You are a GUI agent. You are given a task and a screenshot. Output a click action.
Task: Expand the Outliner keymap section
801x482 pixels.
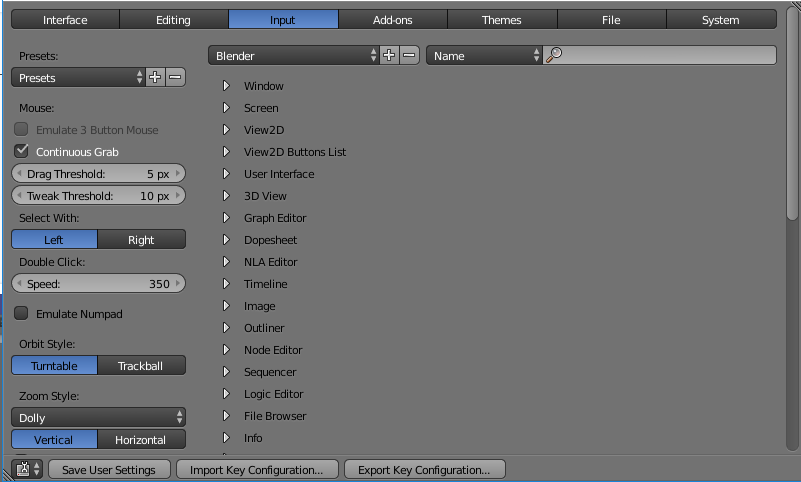(x=226, y=327)
